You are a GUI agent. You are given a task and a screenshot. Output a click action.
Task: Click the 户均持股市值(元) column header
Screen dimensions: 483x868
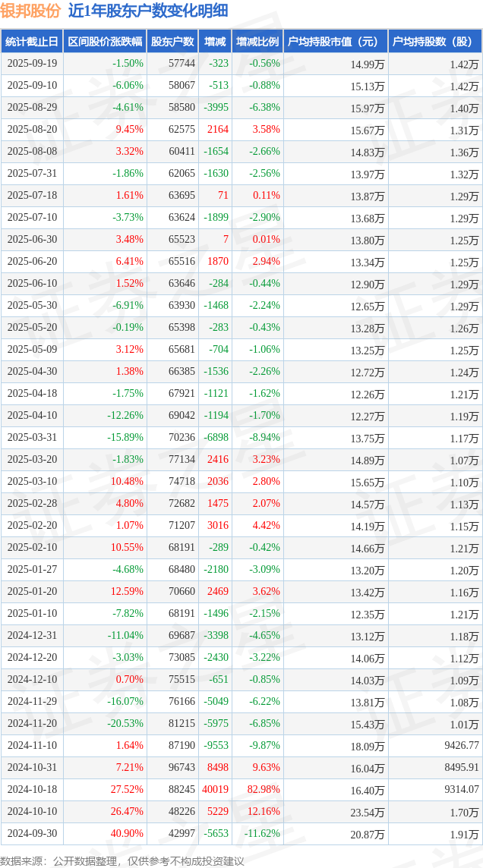334,42
